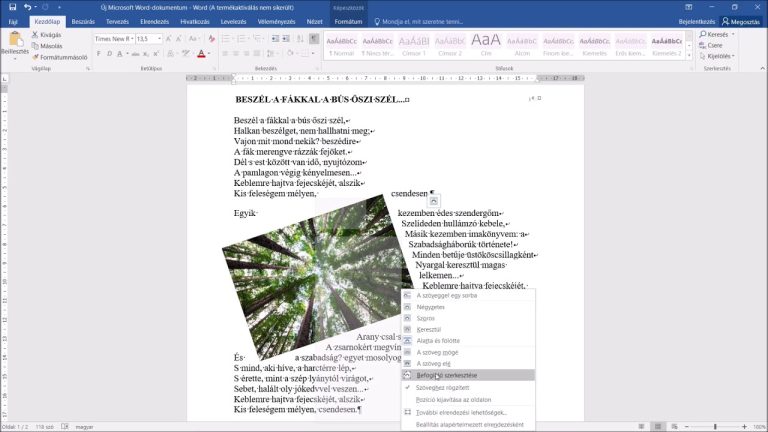
Task: Toggle underline (A) formatting
Action: [x=120, y=53]
